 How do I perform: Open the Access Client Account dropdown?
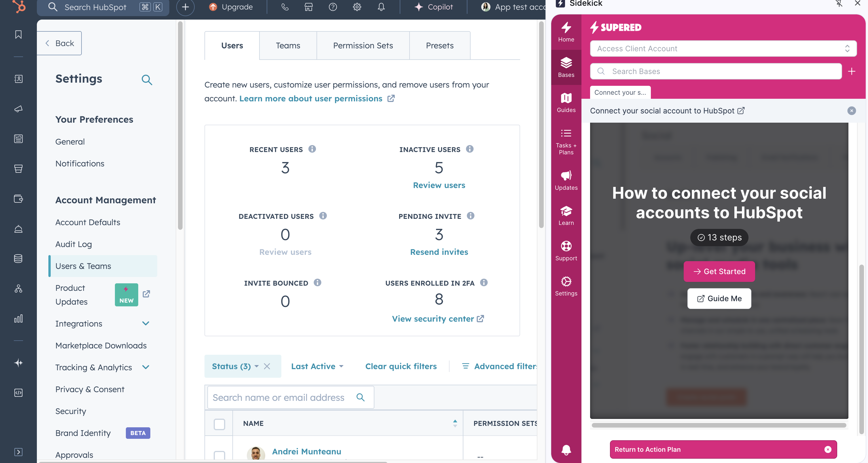tap(723, 49)
